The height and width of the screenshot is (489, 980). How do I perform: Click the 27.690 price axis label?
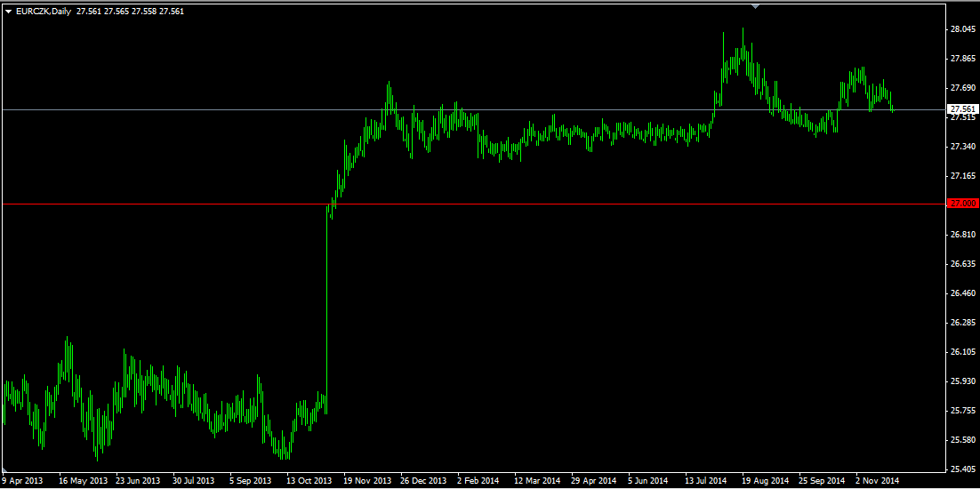click(x=962, y=88)
